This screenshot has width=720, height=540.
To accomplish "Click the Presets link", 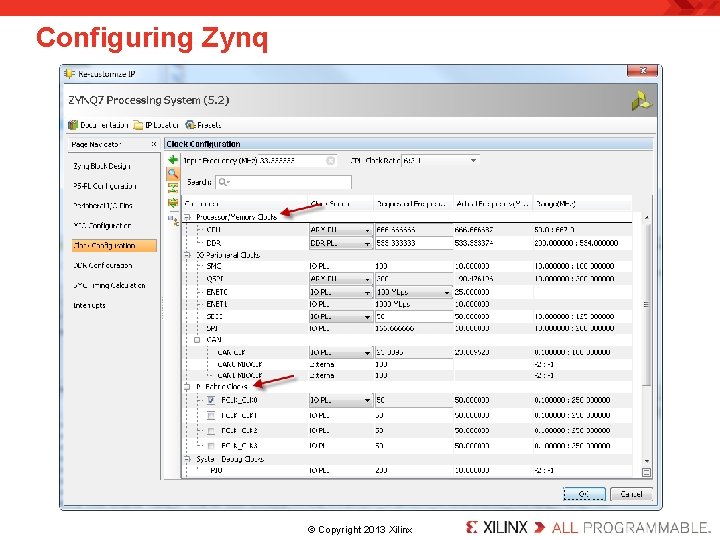I will point(209,125).
